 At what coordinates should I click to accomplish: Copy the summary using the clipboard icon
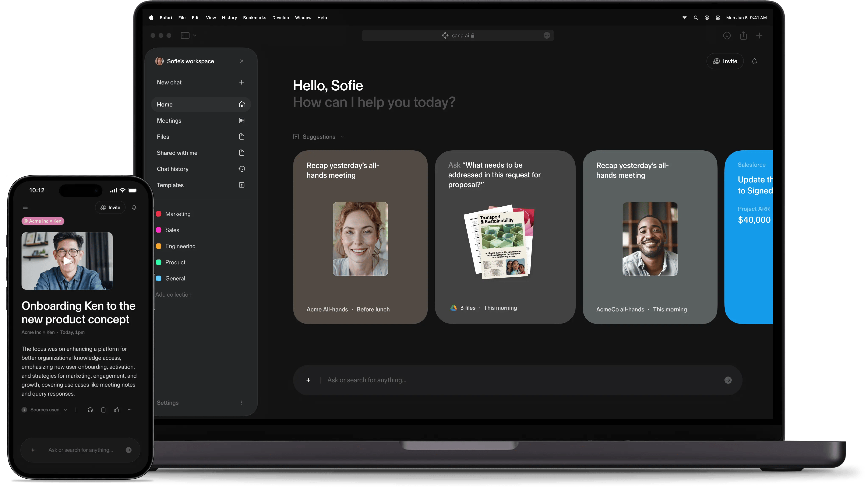click(x=103, y=410)
